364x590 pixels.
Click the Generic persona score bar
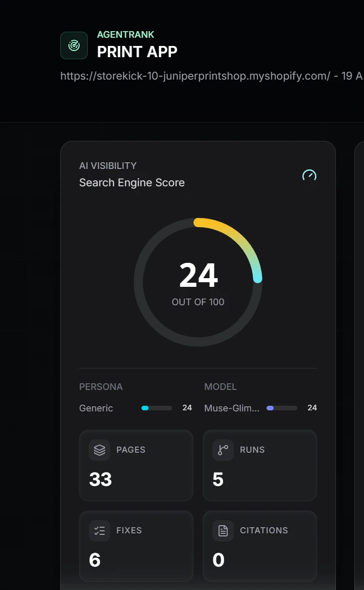tap(157, 408)
